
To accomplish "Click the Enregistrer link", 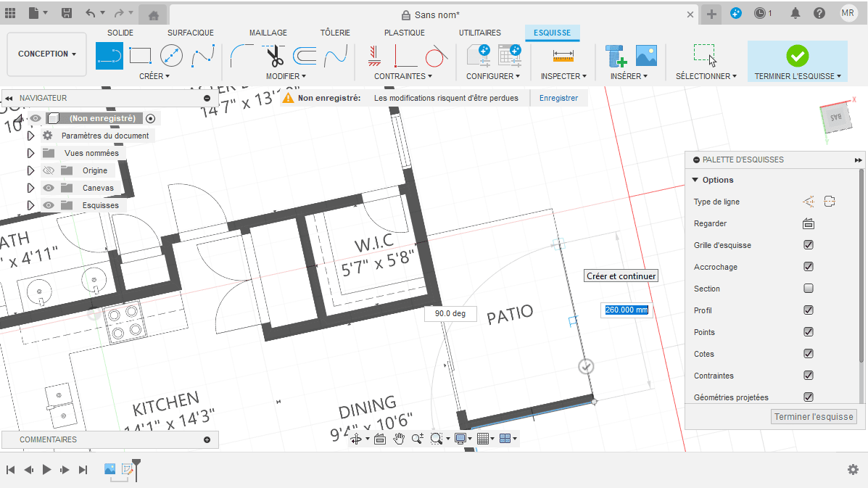I will pos(558,98).
